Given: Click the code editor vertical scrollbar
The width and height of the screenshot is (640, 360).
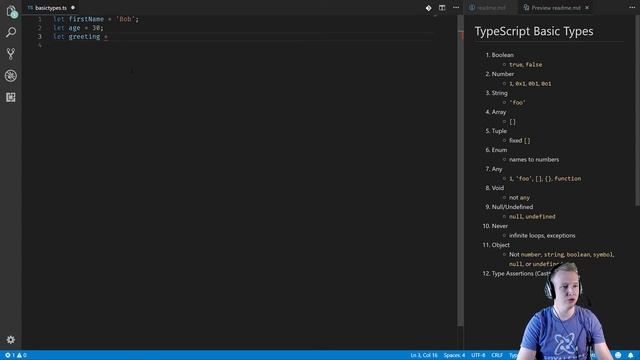Looking at the screenshot, I should [460, 171].
